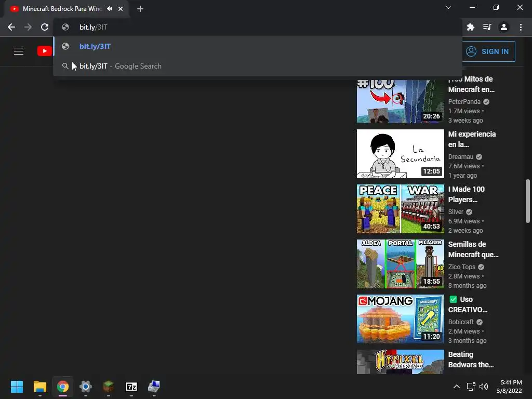The width and height of the screenshot is (532, 399).
Task: Click the address bar text field
Action: [x=258, y=27]
